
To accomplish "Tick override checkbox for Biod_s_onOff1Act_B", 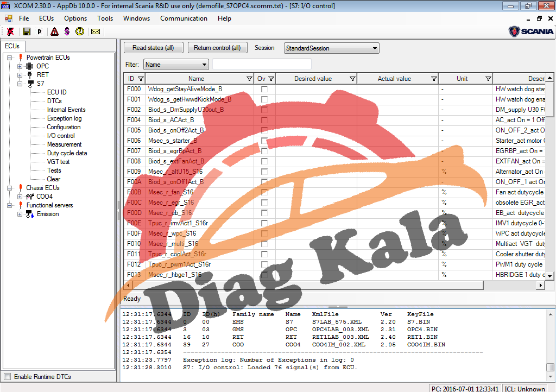I will coord(264,182).
